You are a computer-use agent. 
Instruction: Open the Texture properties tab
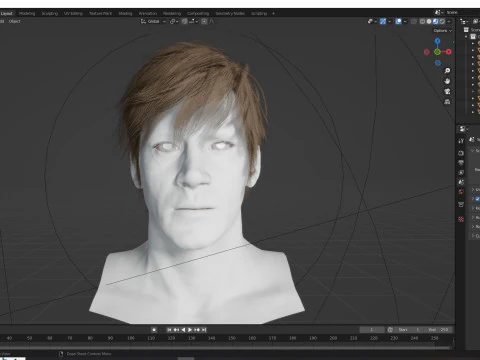(x=461, y=219)
